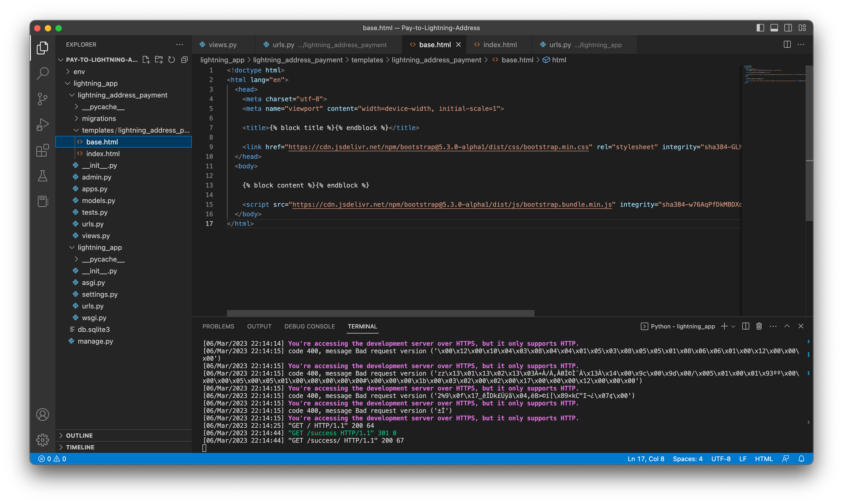Open the OUTPUT panel tab
Image resolution: width=843 pixels, height=504 pixels.
pyautogui.click(x=259, y=327)
